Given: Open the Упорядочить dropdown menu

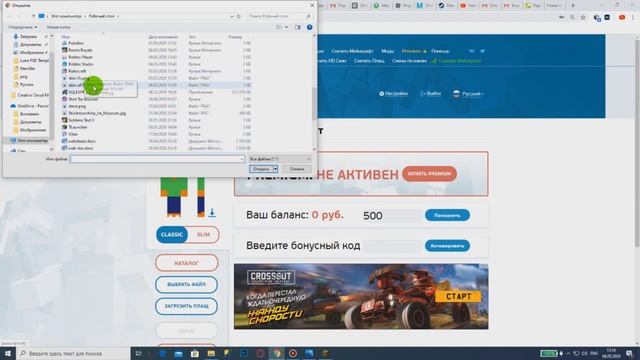Looking at the screenshot, I should pos(23,27).
